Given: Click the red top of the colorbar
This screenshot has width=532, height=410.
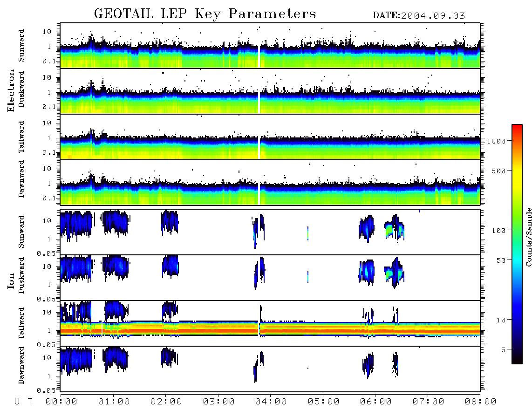Looking at the screenshot, I should 517,129.
